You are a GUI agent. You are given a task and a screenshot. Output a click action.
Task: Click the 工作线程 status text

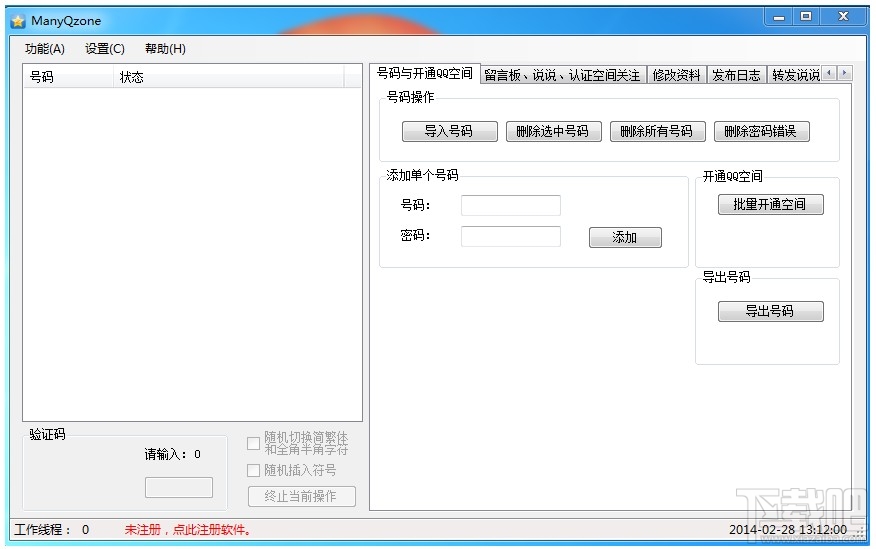(51, 529)
